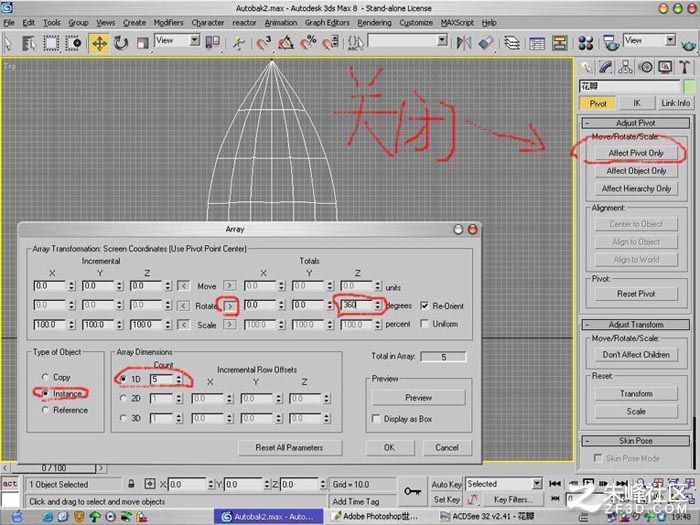Click Reset All Parameters button
The height and width of the screenshot is (525, 700).
289,447
